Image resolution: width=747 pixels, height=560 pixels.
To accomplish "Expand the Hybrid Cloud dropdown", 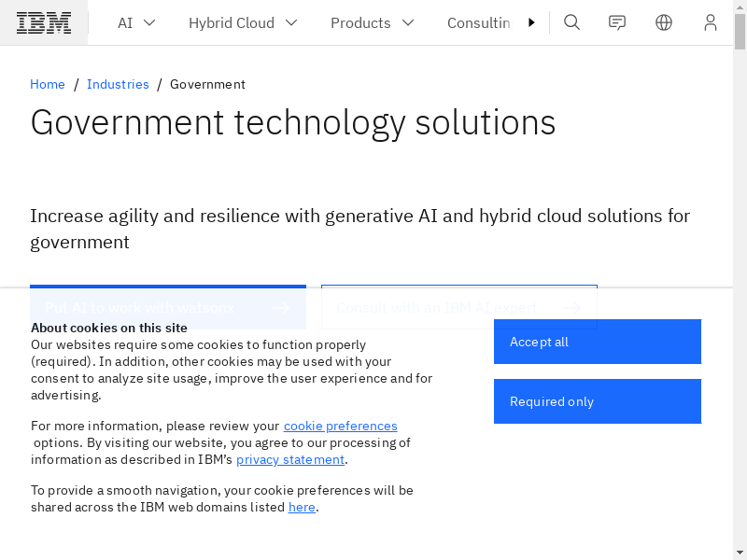I will [243, 22].
